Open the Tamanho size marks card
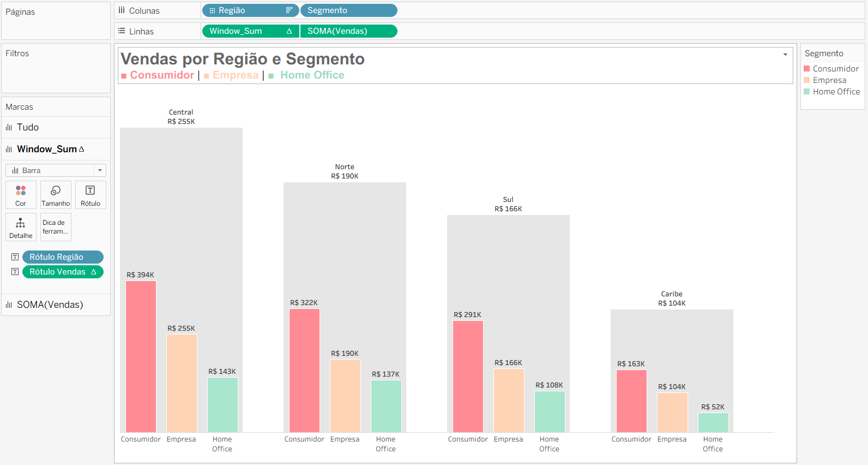The image size is (868, 465). click(56, 195)
